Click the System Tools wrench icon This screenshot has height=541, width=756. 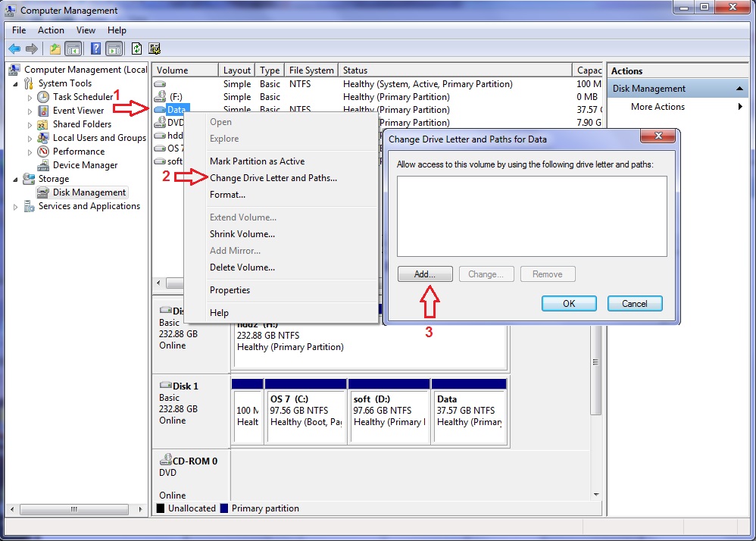coord(29,83)
